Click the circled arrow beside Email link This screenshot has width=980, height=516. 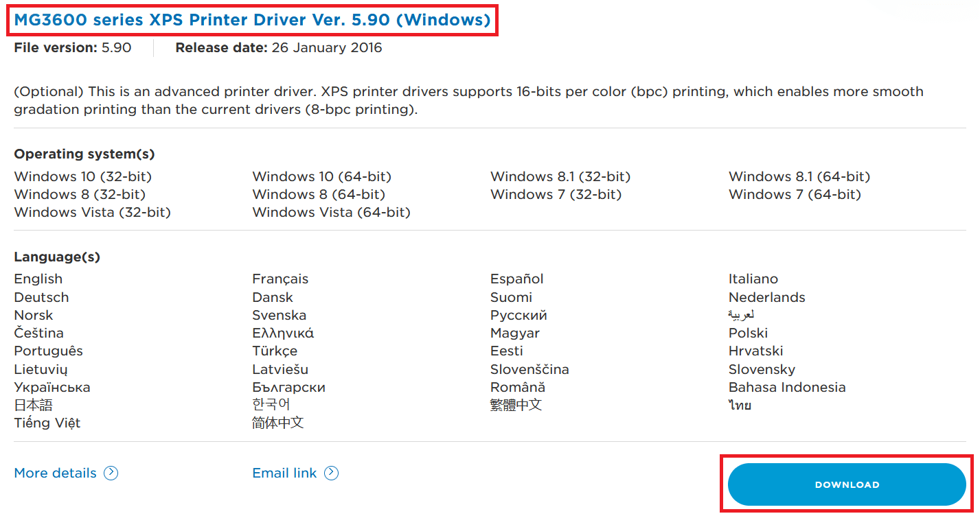[332, 473]
